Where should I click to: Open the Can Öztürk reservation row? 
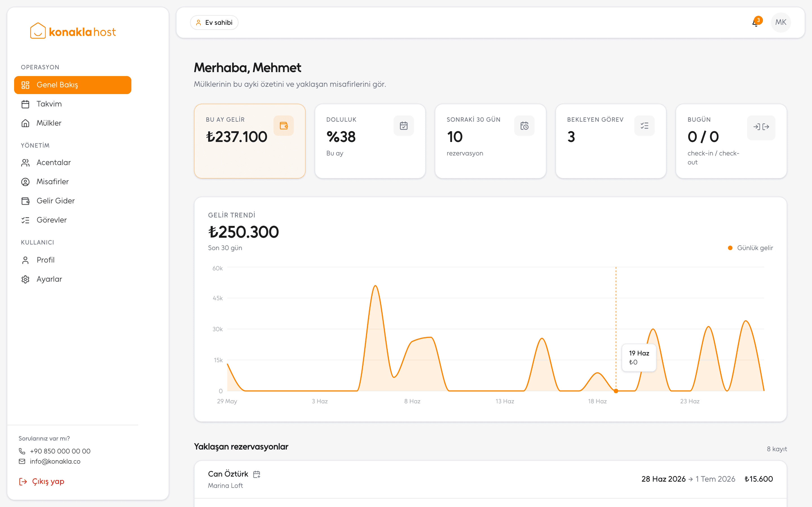coord(490,479)
